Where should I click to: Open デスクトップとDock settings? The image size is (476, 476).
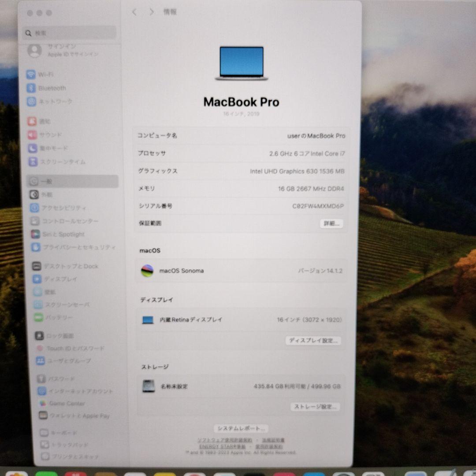(62, 266)
